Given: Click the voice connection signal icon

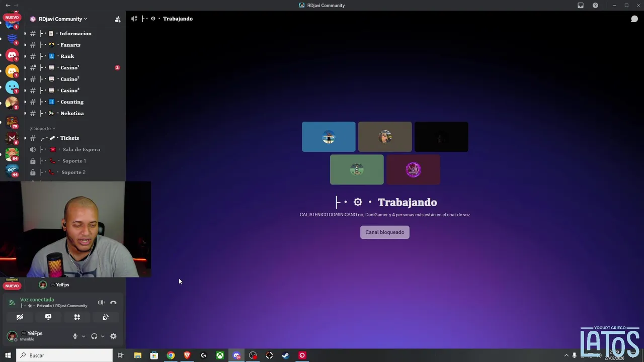Looking at the screenshot, I should coord(12,303).
